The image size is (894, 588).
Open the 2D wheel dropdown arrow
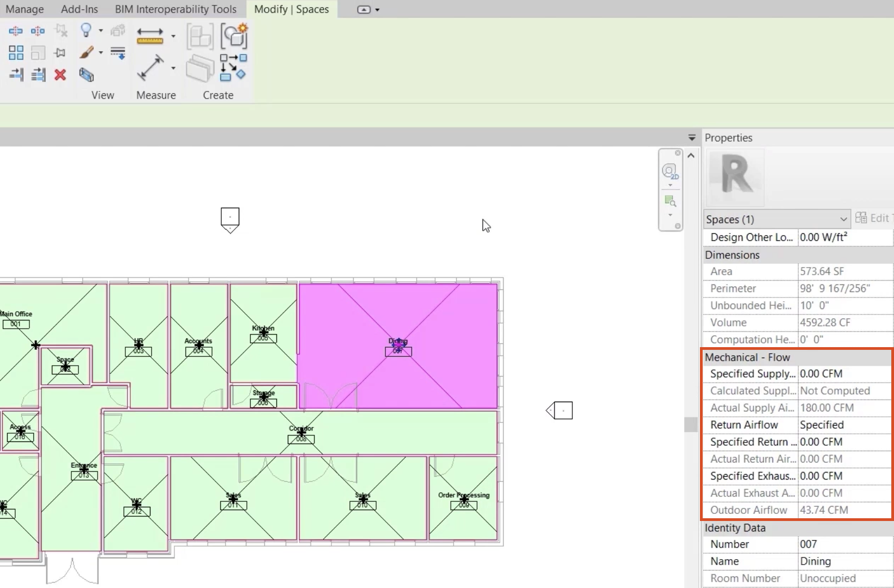click(x=670, y=185)
